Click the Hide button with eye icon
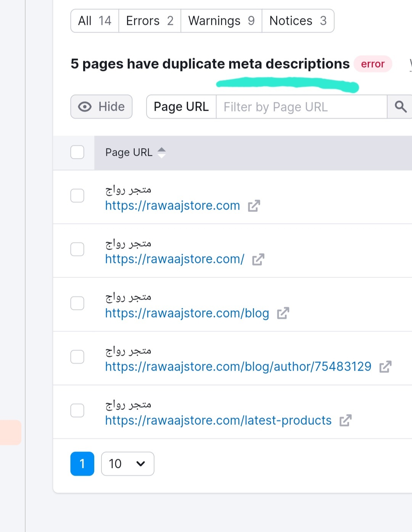The image size is (412, 532). tap(101, 107)
